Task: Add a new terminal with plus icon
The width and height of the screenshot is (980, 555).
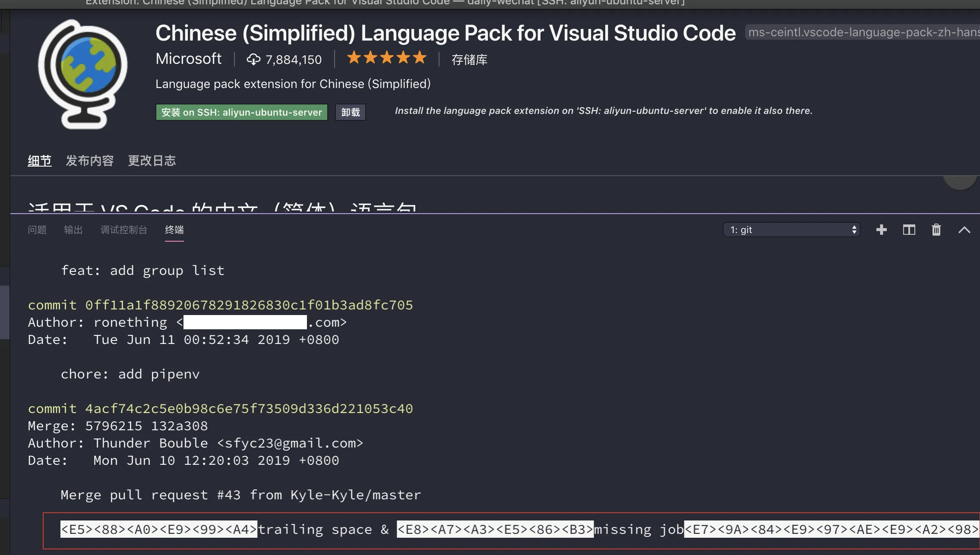Action: [x=881, y=230]
